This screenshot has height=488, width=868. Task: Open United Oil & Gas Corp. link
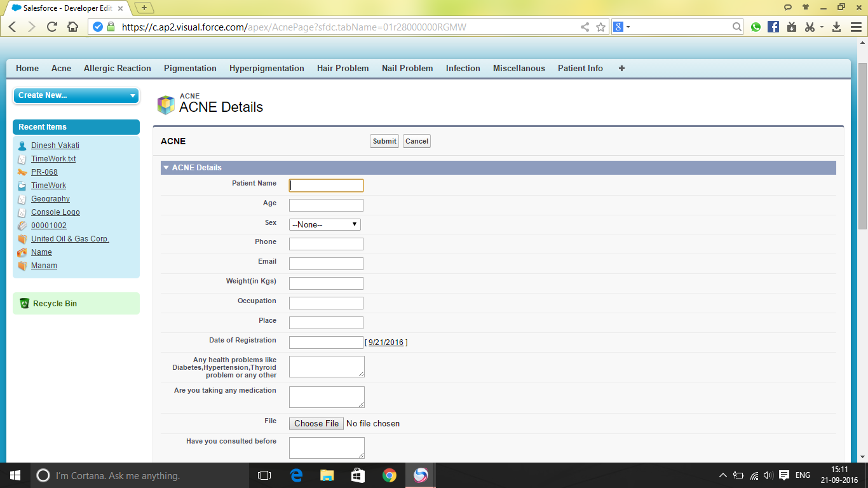coord(70,239)
